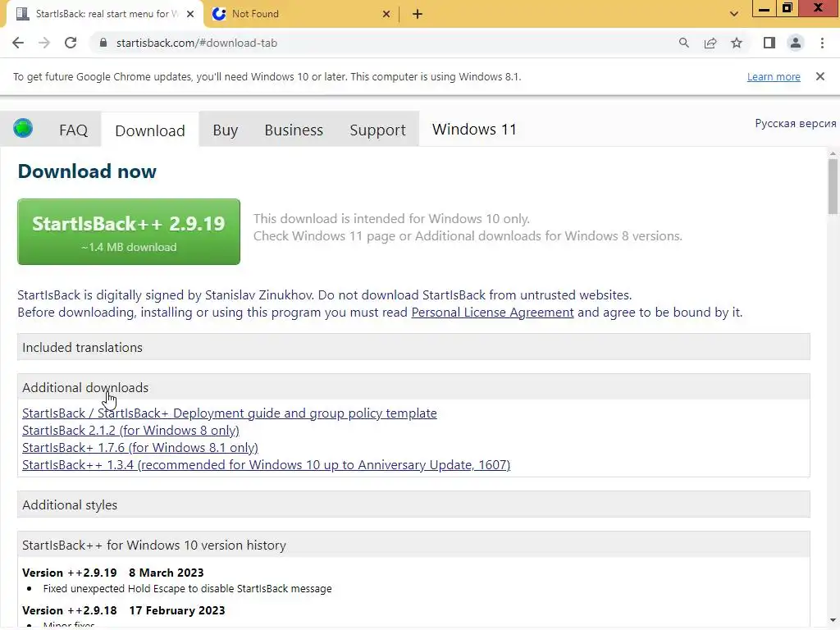Download StartIsBack++ 2.9.19
Image resolution: width=840 pixels, height=630 pixels.
pos(129,231)
